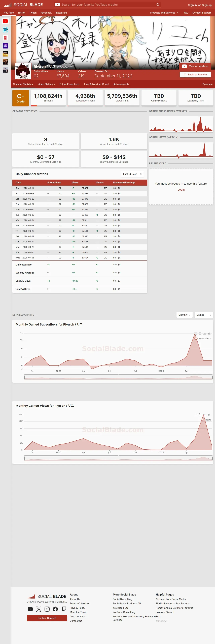Open footer Privacy Policy link
Image resolution: width=215 pixels, height=644 pixels.
click(78, 608)
